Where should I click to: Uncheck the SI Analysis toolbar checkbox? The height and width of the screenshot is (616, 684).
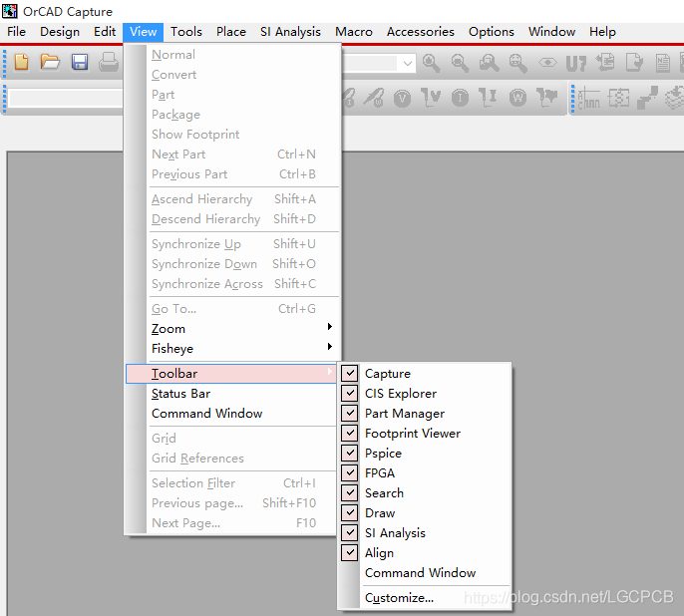coord(350,532)
